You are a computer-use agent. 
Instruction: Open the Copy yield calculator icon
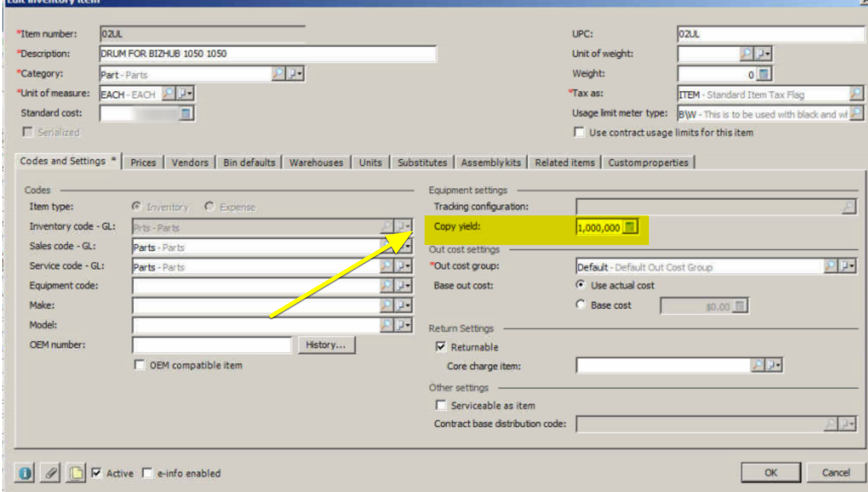(x=630, y=227)
